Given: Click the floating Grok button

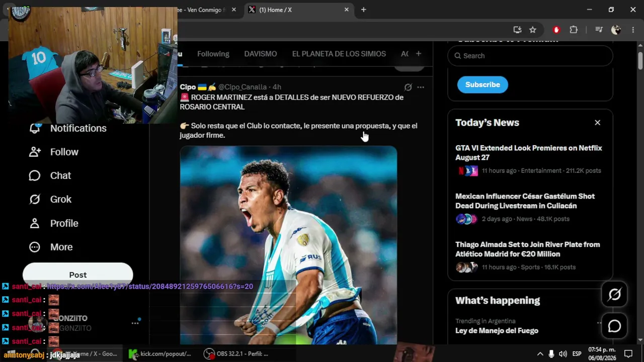Looking at the screenshot, I should (614, 295).
